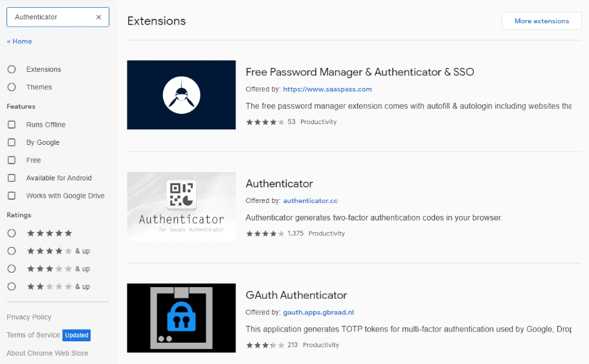Toggle Available for Android checkbox

click(12, 178)
